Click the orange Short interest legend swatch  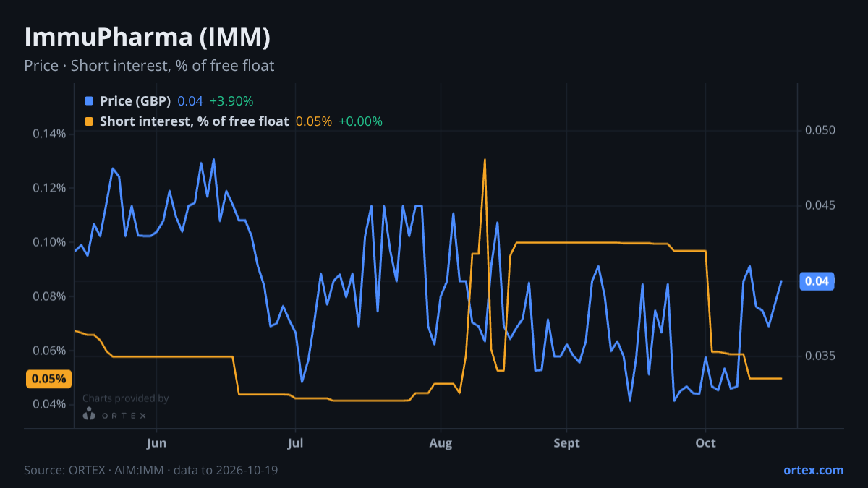[x=89, y=121]
